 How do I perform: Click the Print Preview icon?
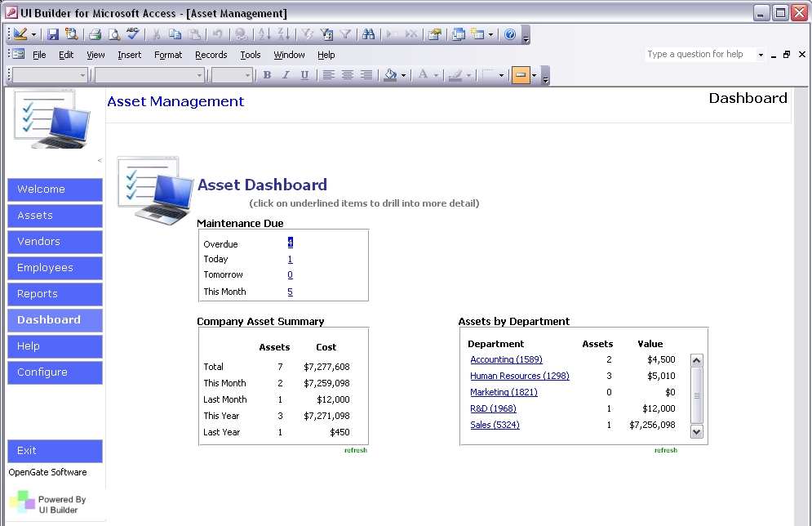113,34
